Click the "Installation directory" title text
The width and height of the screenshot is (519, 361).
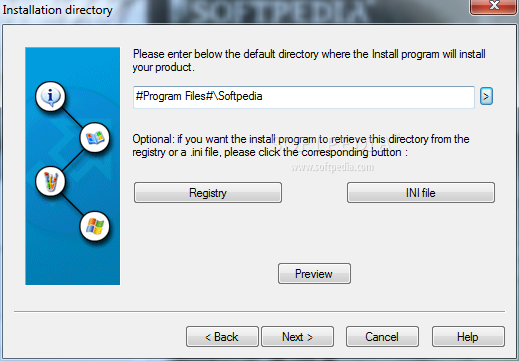(57, 10)
